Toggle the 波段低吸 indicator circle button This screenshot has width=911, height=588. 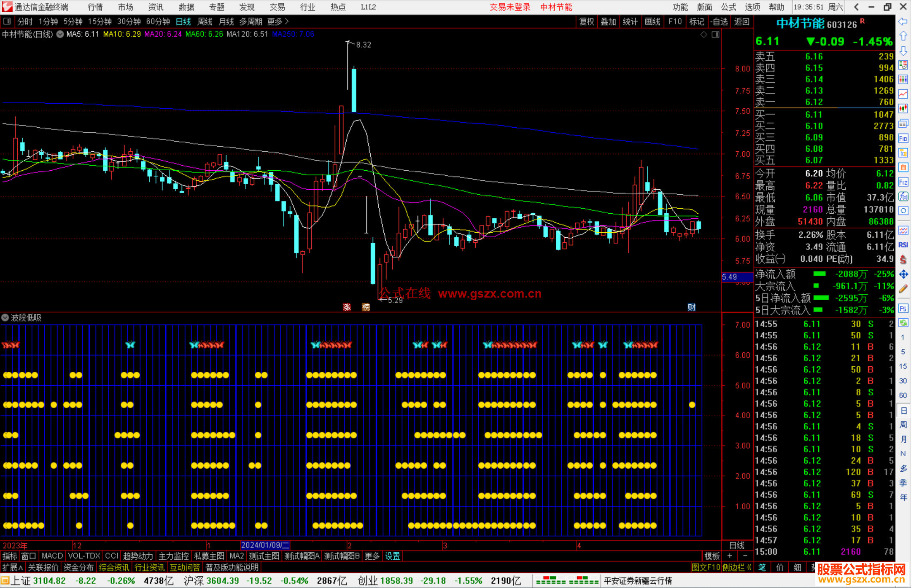coord(5,318)
